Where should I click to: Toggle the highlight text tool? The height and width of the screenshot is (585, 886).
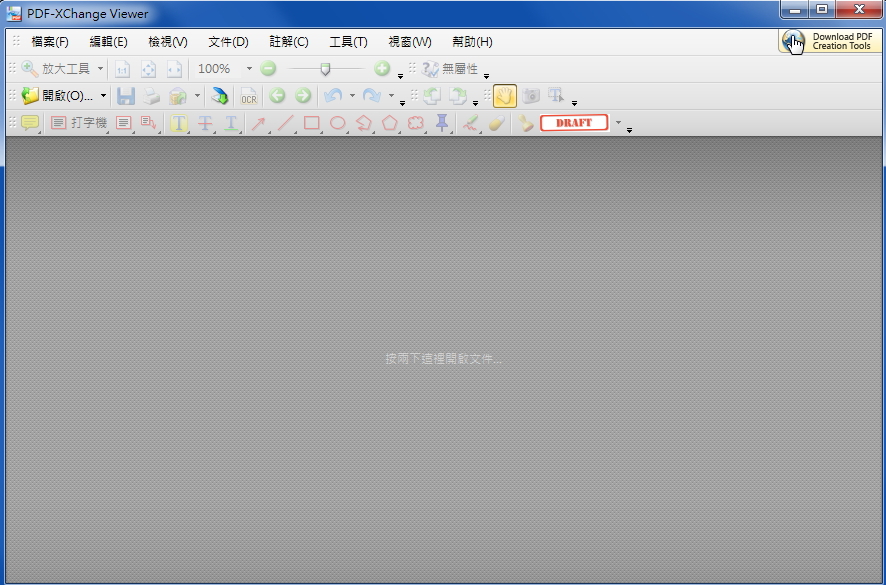click(x=179, y=123)
